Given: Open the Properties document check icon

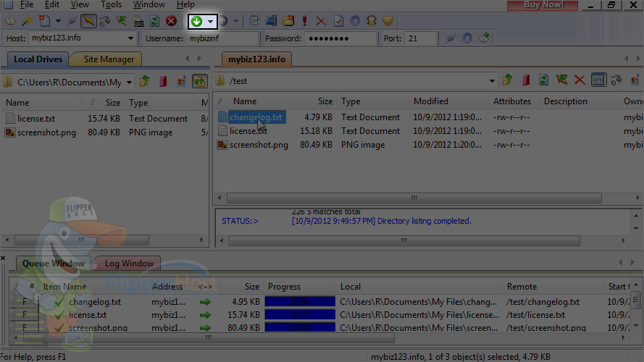Looking at the screenshot, I should tap(338, 21).
